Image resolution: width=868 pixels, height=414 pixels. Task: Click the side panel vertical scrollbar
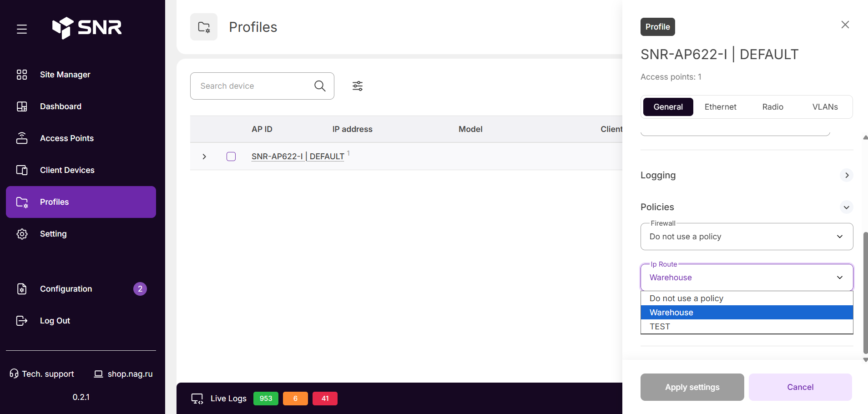coord(866,293)
